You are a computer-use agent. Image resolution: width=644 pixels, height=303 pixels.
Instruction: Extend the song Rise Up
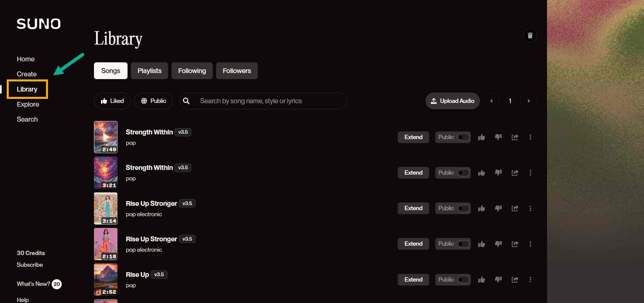click(x=413, y=280)
